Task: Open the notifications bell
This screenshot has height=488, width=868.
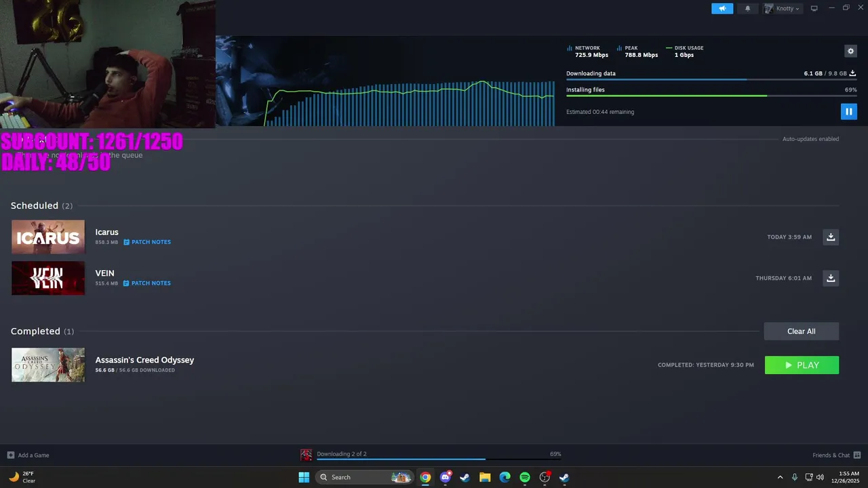Action: [747, 8]
